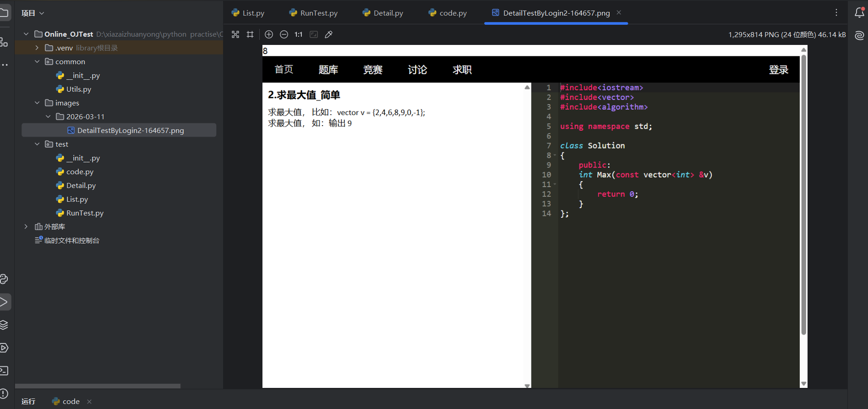Viewport: 868px width, 409px height.
Task: Click 竞赛 in the screenshot navbar
Action: [373, 70]
